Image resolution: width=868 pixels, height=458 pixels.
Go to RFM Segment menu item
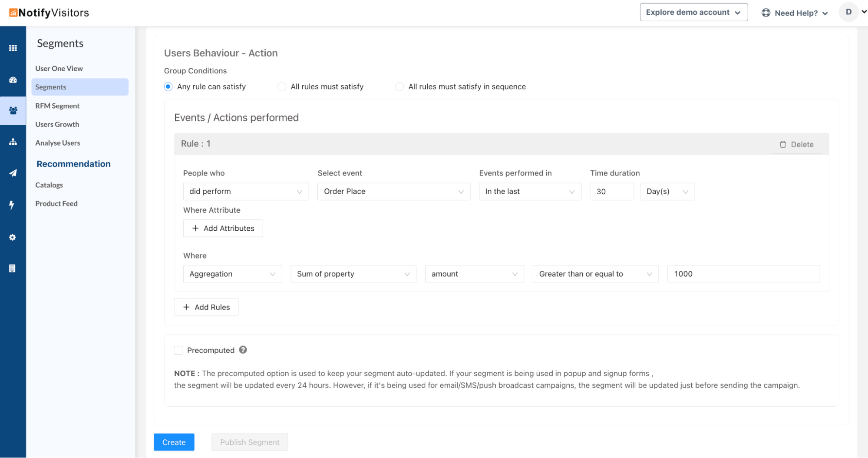click(57, 106)
